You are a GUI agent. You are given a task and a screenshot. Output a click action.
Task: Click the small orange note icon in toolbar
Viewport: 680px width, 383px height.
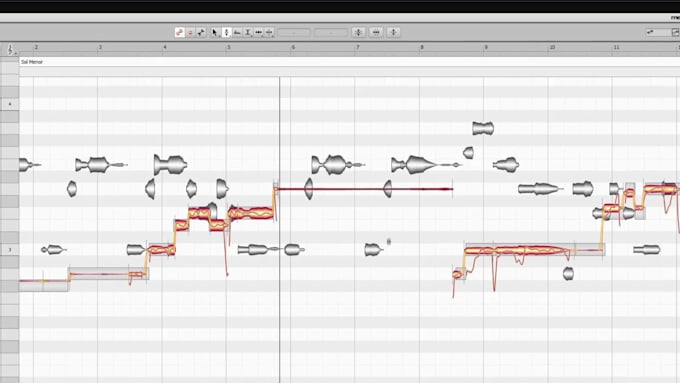tap(190, 32)
